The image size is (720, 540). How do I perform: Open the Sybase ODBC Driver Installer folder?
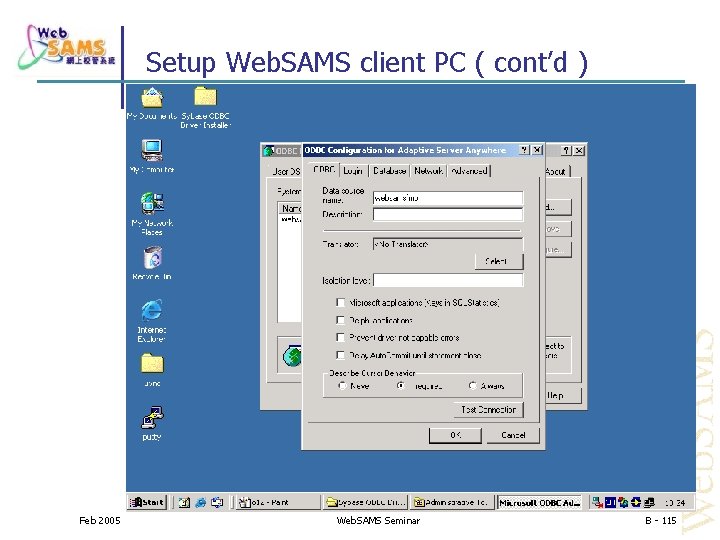[x=205, y=107]
